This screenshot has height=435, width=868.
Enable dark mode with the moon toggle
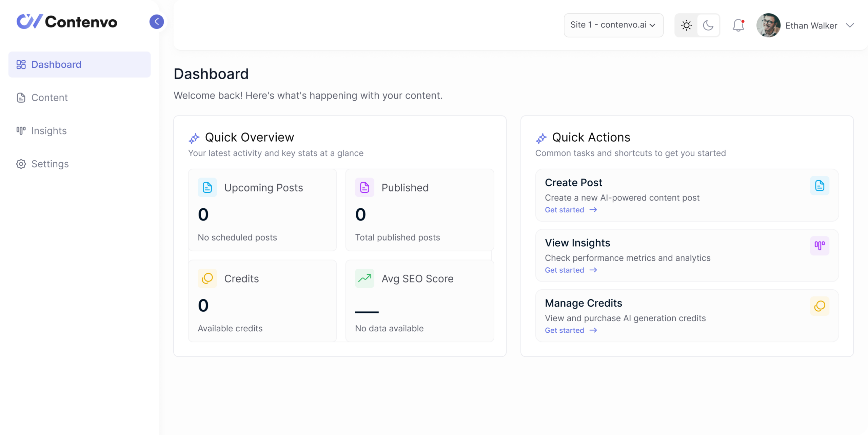click(708, 25)
